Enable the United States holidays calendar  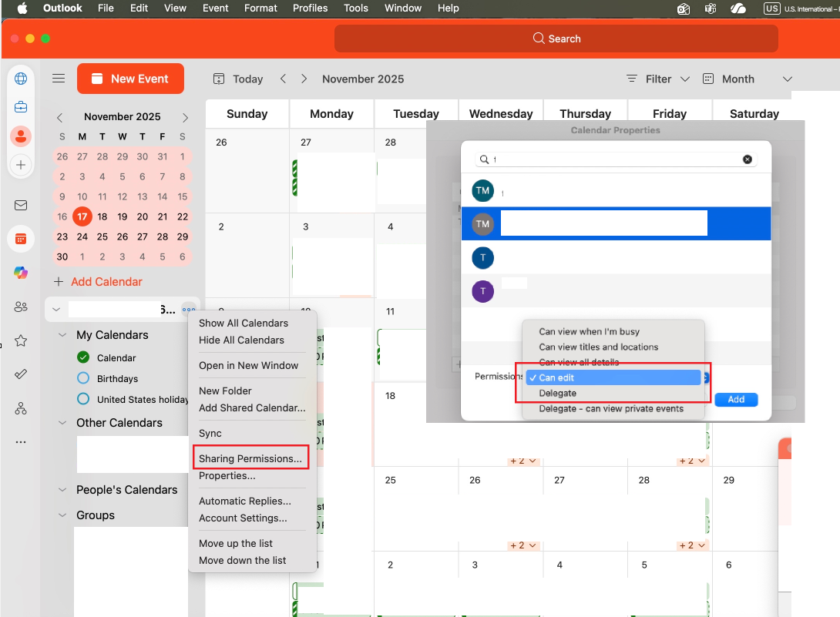(83, 399)
